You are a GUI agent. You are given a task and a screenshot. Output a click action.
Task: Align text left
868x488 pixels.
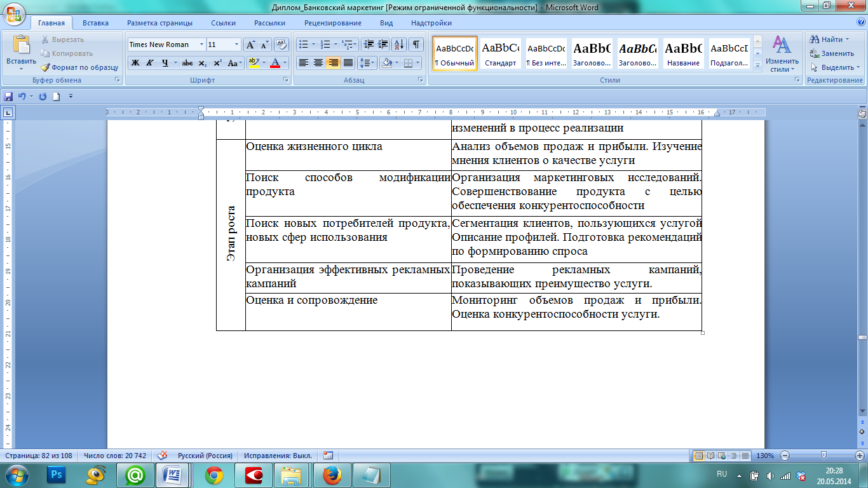[303, 63]
